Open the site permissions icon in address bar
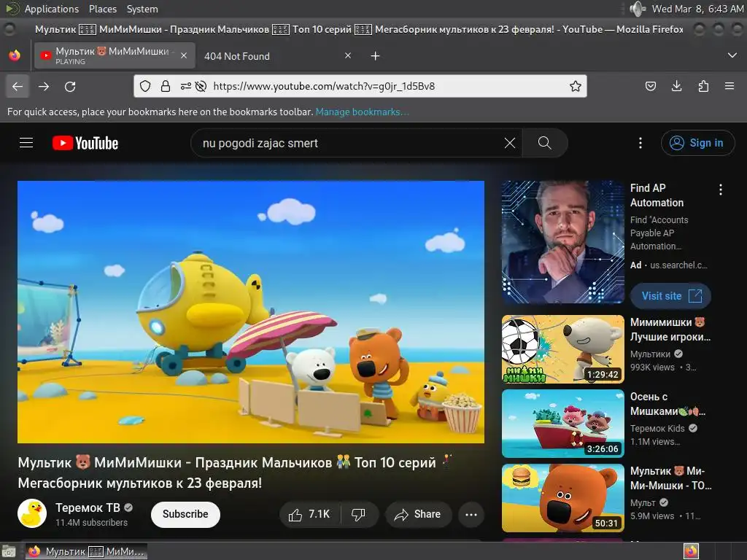Image resolution: width=747 pixels, height=560 pixels. coord(185,86)
